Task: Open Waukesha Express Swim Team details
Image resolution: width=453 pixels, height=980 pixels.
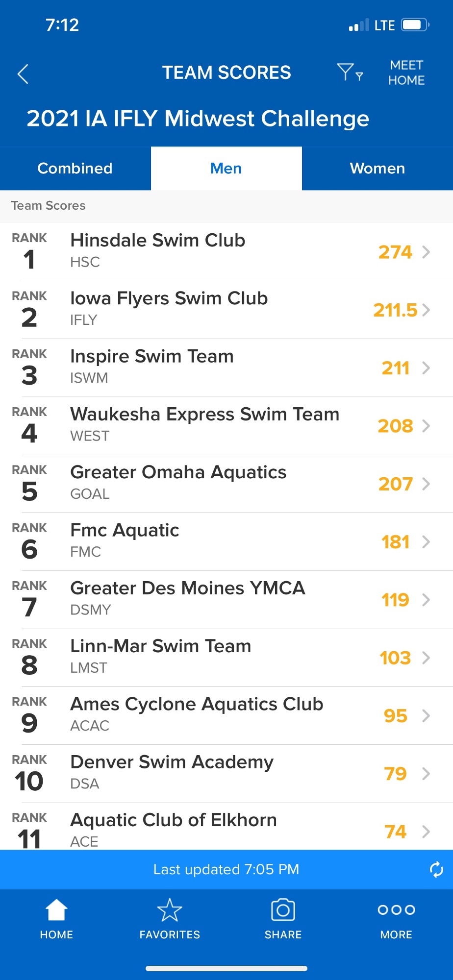Action: (x=204, y=424)
